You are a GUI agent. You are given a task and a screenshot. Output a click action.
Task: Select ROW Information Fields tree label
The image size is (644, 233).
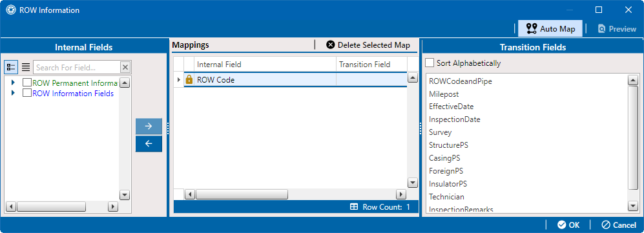[73, 93]
